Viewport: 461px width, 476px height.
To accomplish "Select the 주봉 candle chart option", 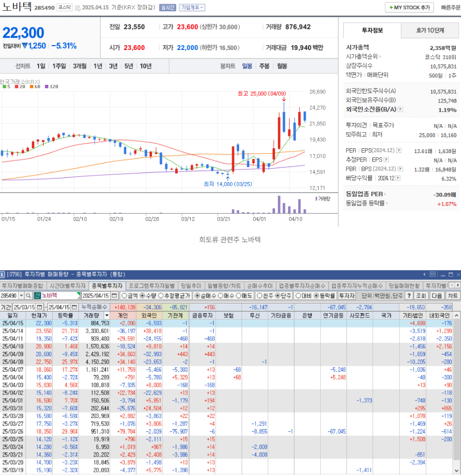I will 264,66.
